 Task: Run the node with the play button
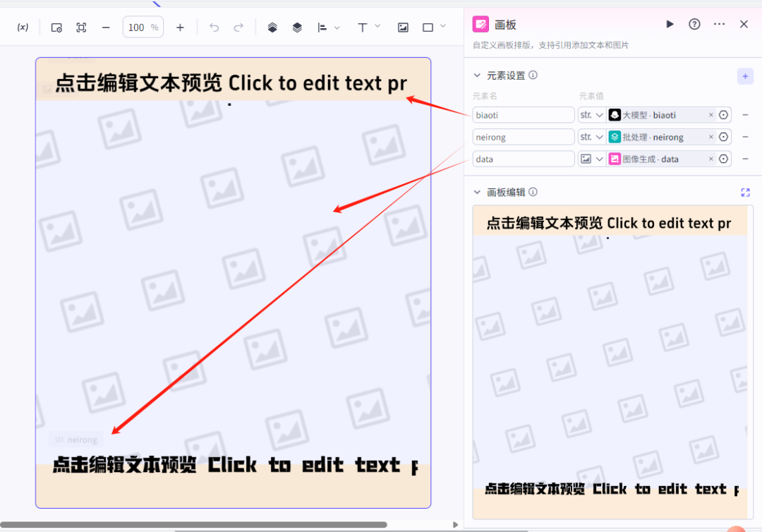tap(670, 24)
